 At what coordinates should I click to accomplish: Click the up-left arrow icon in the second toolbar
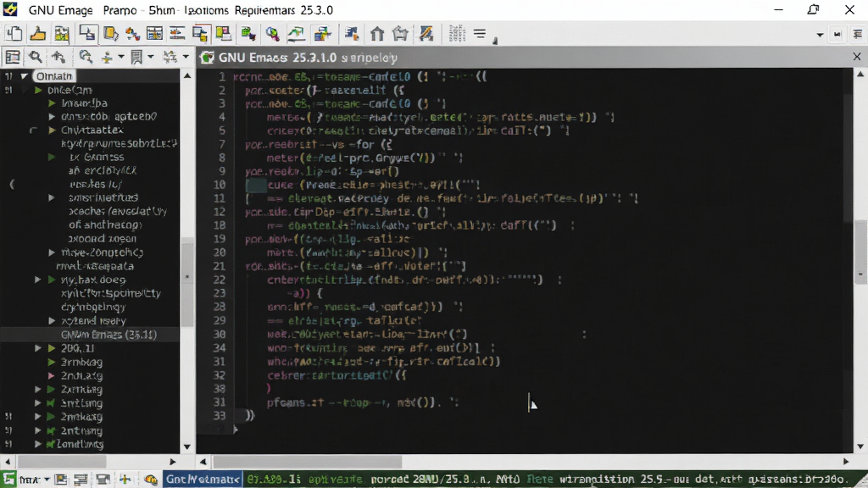[58, 57]
